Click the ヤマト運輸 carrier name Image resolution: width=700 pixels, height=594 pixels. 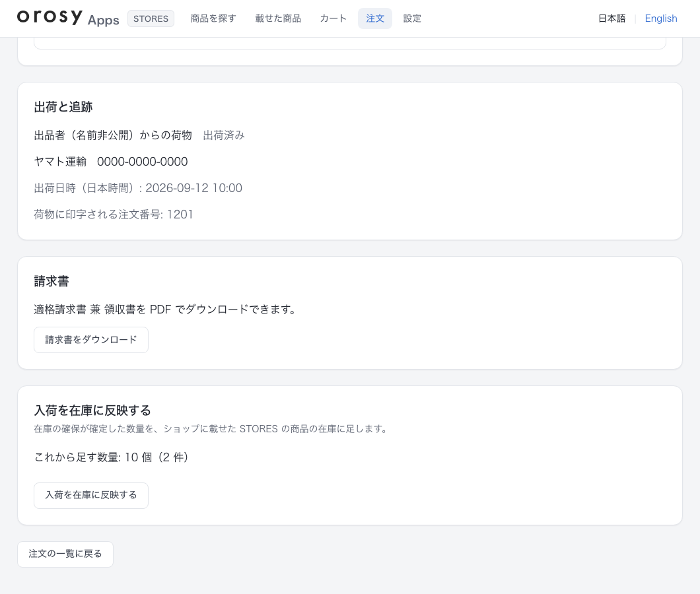pos(60,162)
